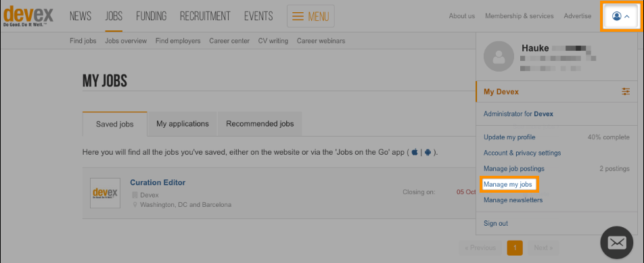Screen dimensions: 644x263
Task: Open the FUNDING navigation item
Action: pyautogui.click(x=151, y=16)
